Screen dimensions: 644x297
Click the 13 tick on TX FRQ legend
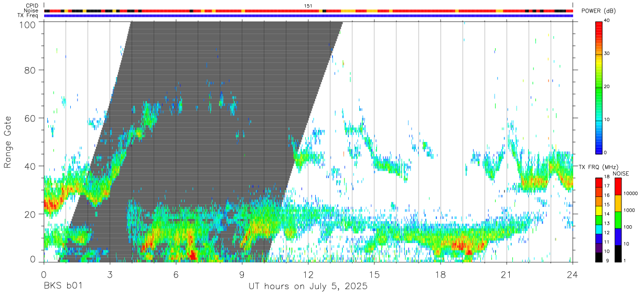pos(606,224)
